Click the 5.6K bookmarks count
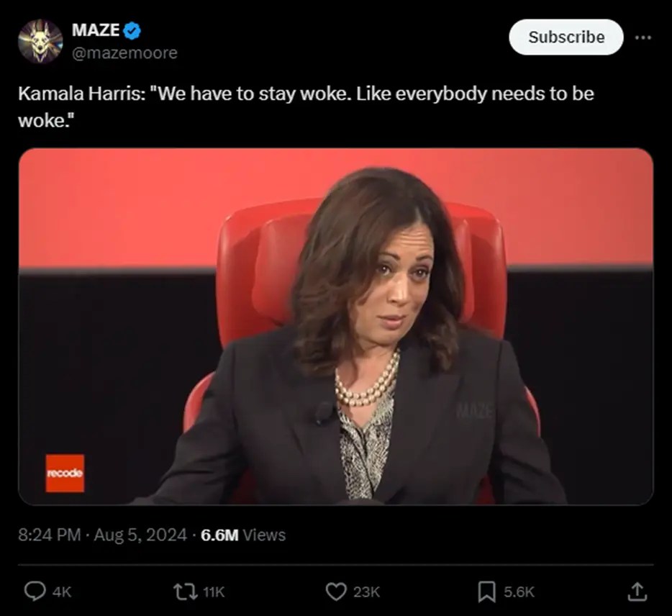This screenshot has height=616, width=672. tap(519, 592)
